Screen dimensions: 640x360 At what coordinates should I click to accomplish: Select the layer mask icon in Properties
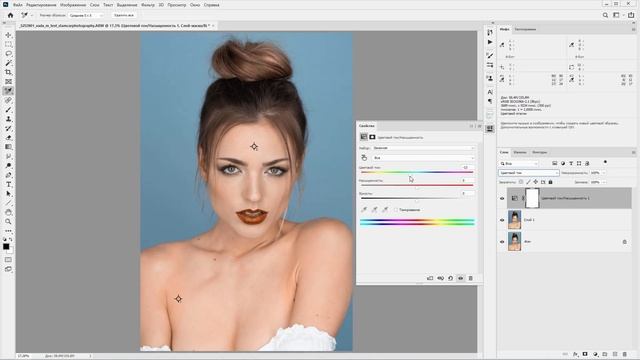tap(372, 137)
